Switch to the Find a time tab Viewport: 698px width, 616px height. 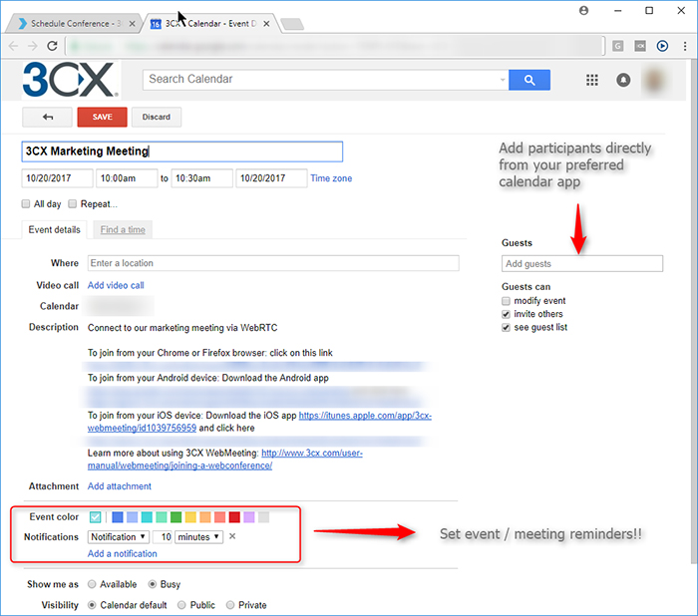123,229
